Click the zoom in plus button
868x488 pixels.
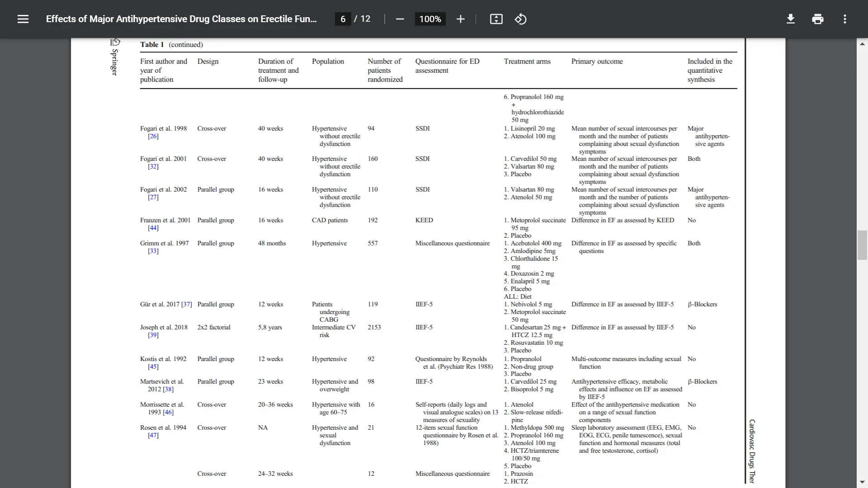(460, 19)
